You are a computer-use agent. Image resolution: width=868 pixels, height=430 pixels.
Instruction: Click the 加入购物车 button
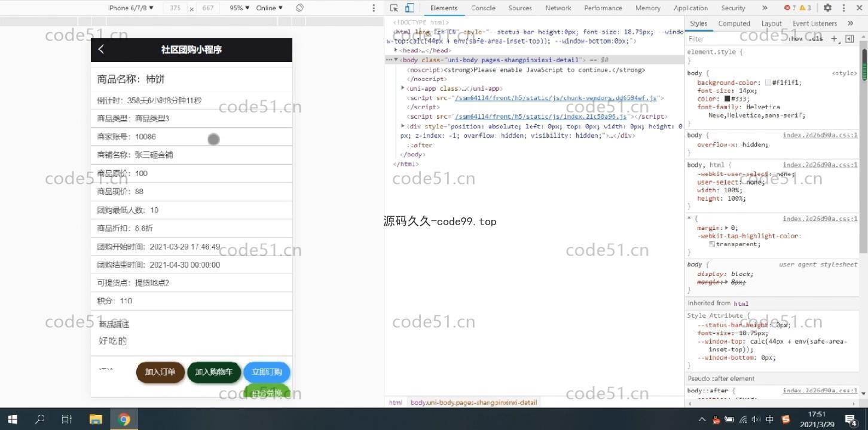point(214,372)
